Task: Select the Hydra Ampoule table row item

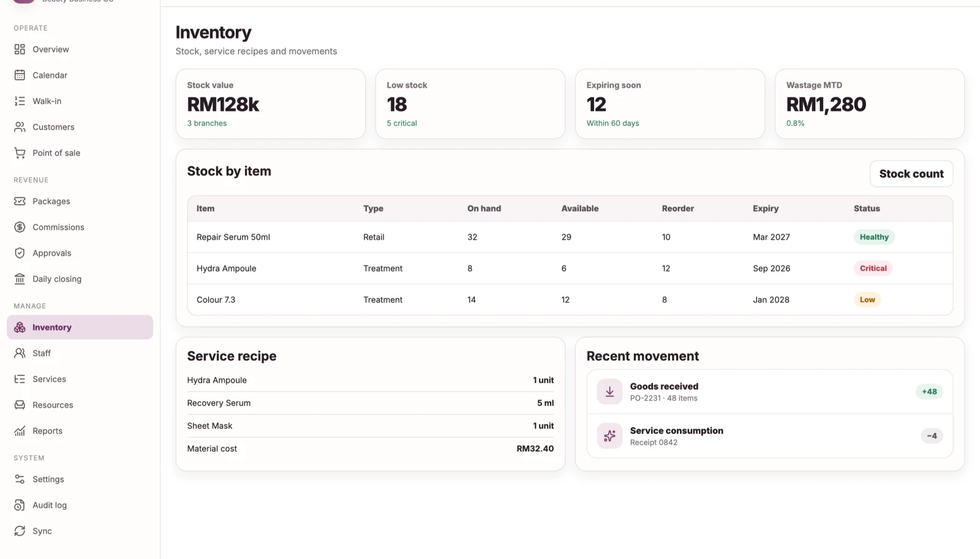Action: pos(570,268)
